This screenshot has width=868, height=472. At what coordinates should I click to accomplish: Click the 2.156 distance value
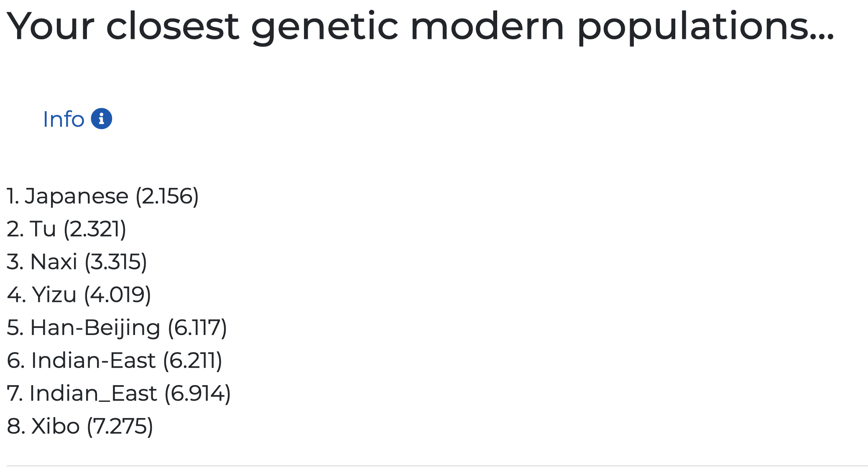point(167,197)
